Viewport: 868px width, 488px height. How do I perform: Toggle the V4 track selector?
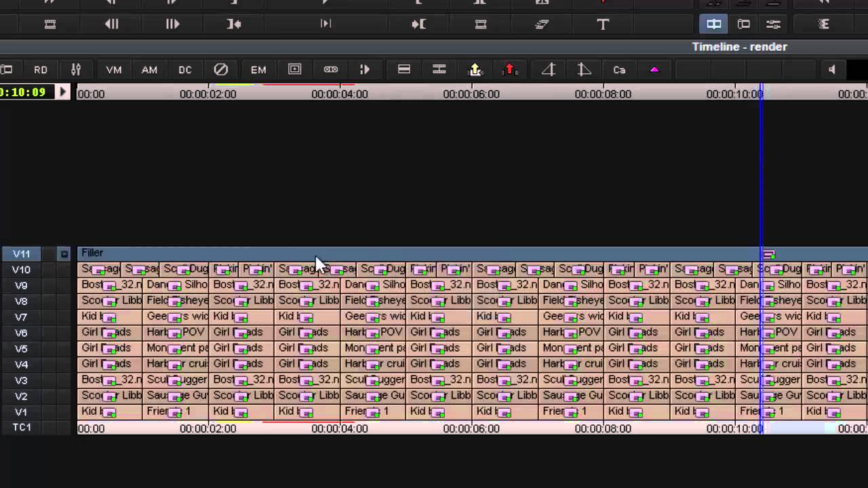[x=21, y=364]
